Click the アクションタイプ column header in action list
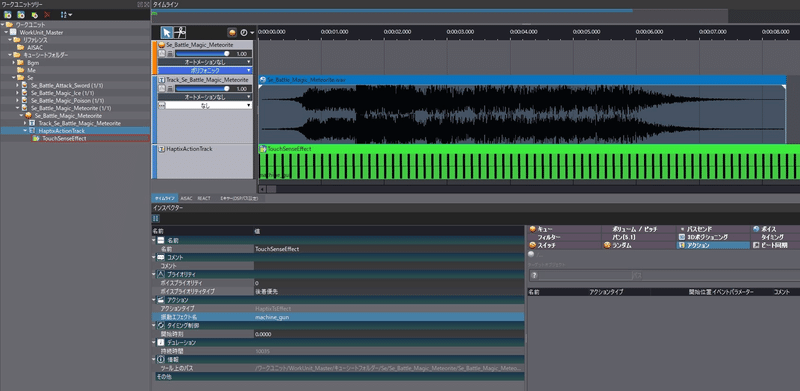 [x=606, y=292]
